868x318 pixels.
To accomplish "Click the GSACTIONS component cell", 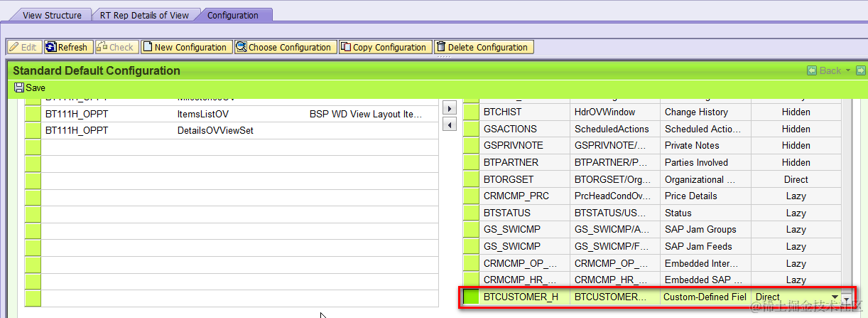I will [525, 129].
